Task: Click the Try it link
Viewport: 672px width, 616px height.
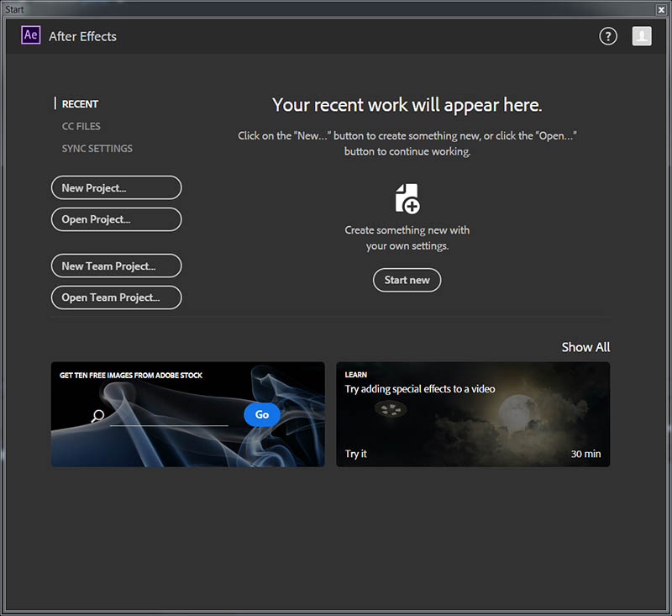Action: click(356, 454)
